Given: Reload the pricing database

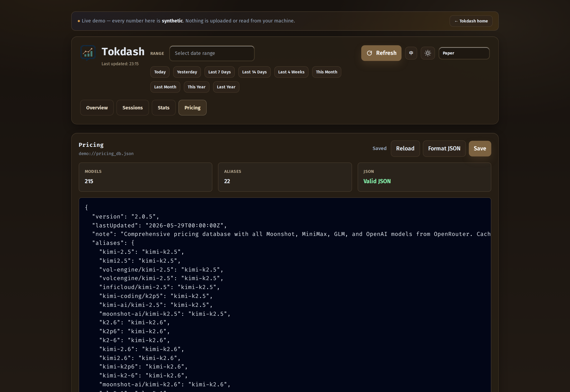Looking at the screenshot, I should (x=405, y=149).
